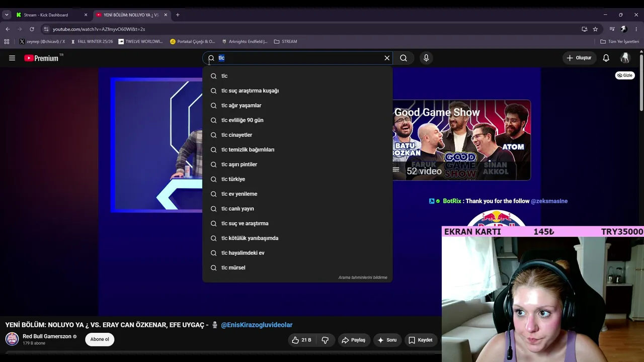
Task: Like the video (21 B)
Action: click(301, 340)
